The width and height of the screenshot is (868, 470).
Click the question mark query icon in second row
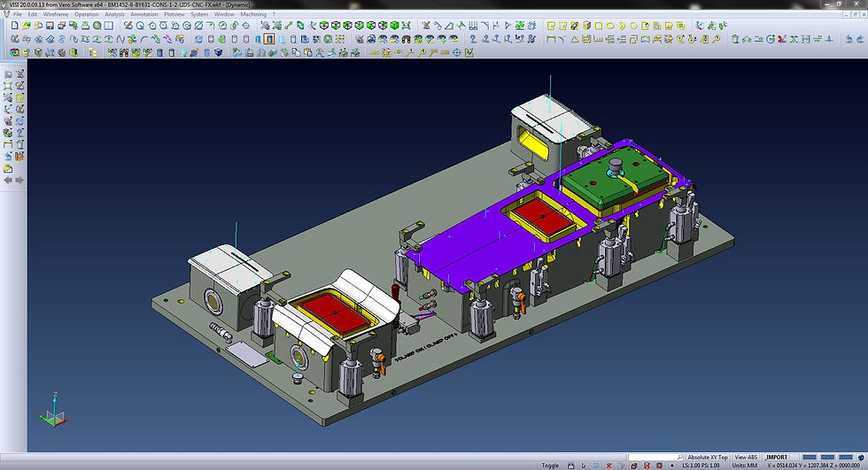473,39
